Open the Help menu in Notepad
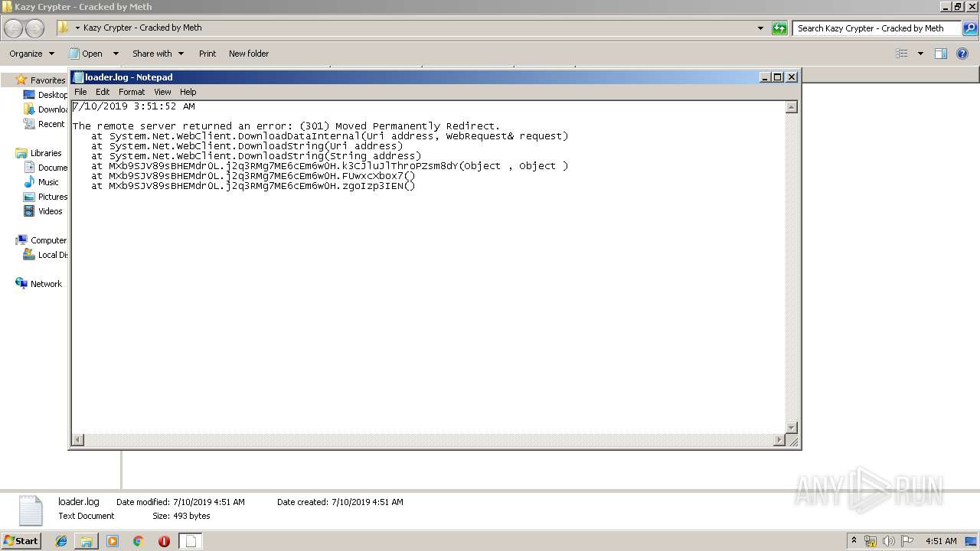Image resolution: width=980 pixels, height=551 pixels. click(188, 92)
